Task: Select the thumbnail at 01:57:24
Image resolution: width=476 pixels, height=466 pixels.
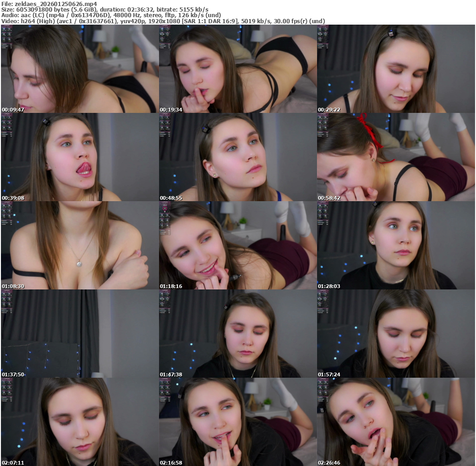Action: click(396, 334)
